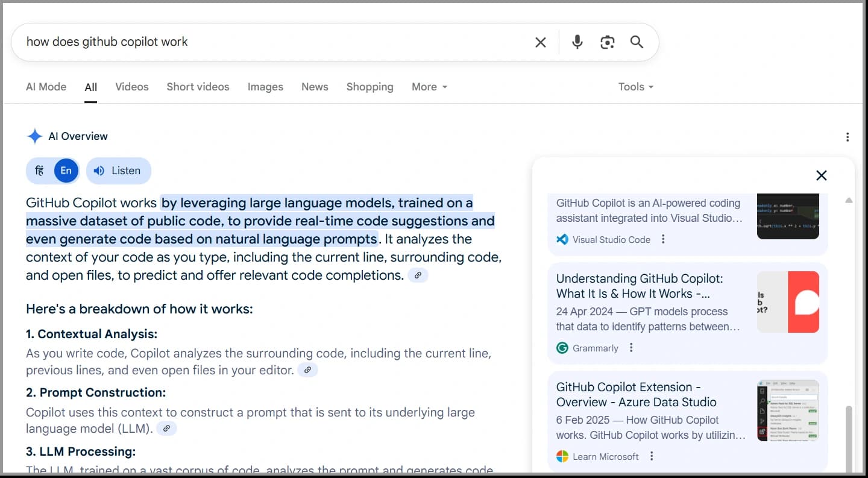Click the Grammarly article thumbnail

(788, 302)
